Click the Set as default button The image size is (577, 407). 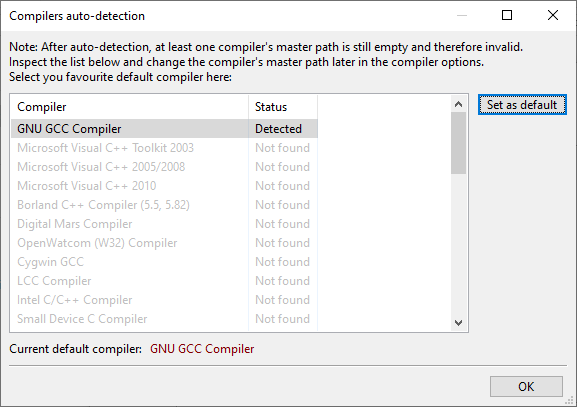(x=522, y=105)
